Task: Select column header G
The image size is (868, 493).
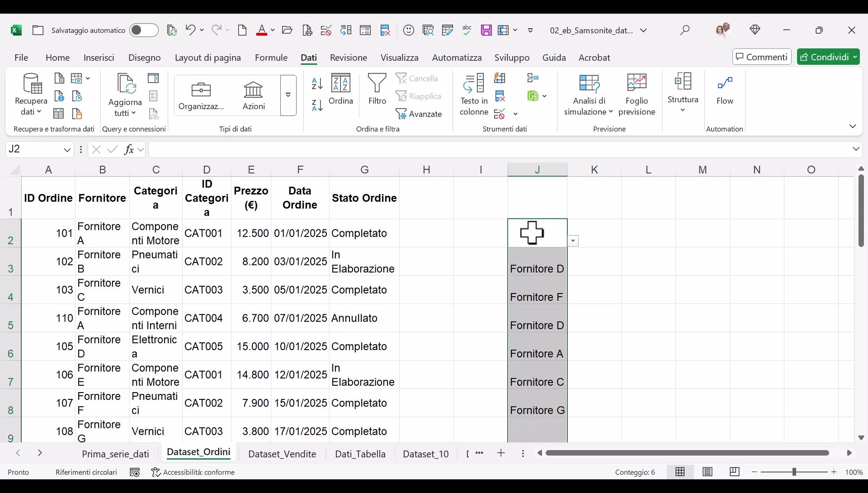Action: [364, 170]
